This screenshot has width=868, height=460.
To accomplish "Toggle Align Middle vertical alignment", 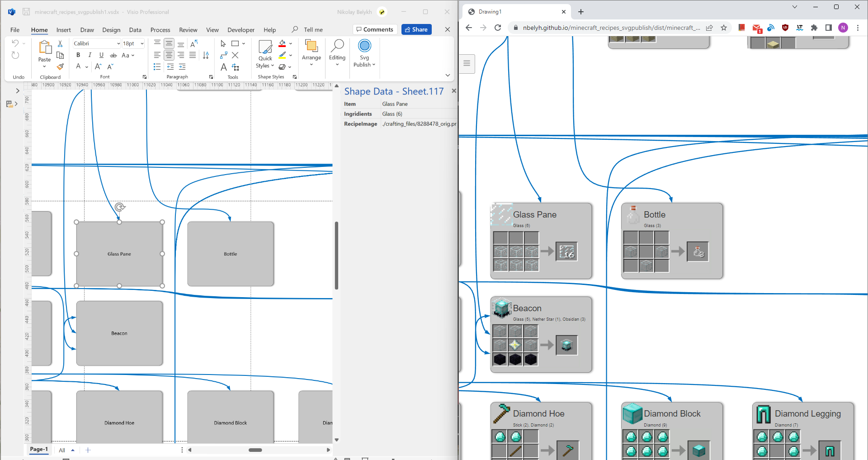I will coord(169,44).
